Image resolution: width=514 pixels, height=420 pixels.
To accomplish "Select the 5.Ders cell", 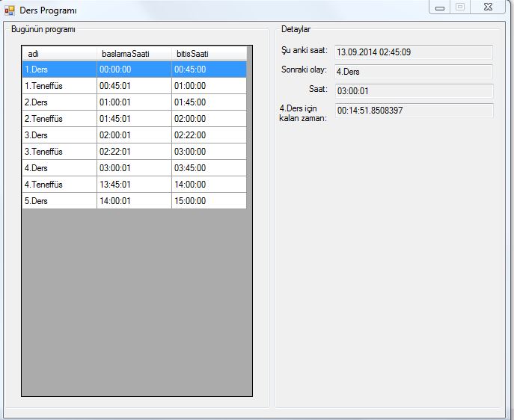I will pyautogui.click(x=59, y=201).
